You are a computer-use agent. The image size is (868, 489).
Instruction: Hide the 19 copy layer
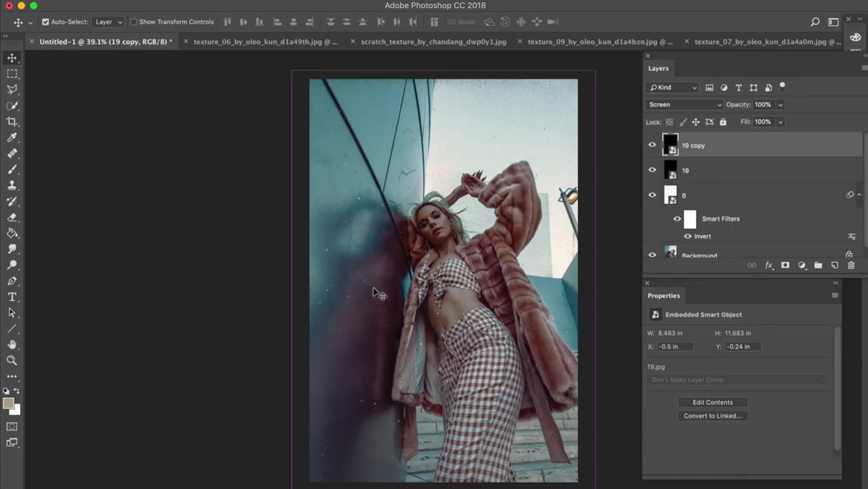click(652, 145)
